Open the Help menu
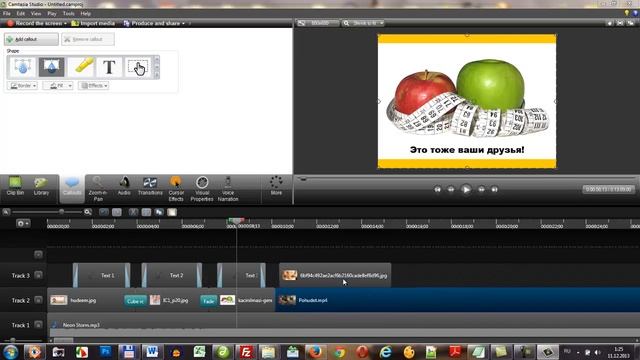 click(85, 13)
